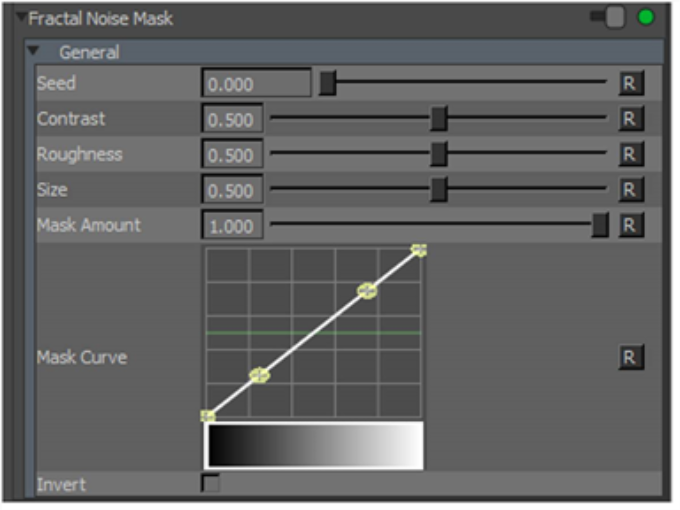Reset the Seed parameter with R button
Viewport: 680px width, 510px height.
[629, 83]
